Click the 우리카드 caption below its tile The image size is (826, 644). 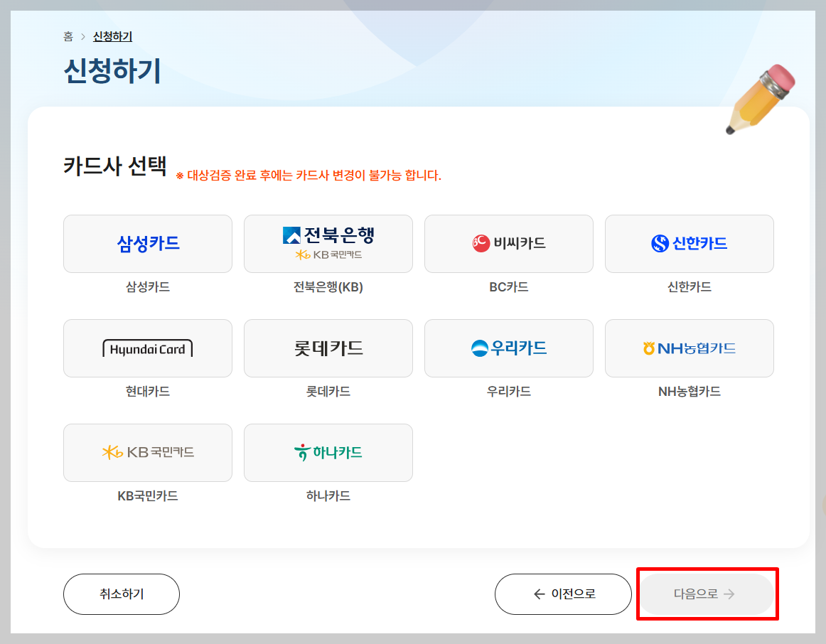tap(509, 391)
